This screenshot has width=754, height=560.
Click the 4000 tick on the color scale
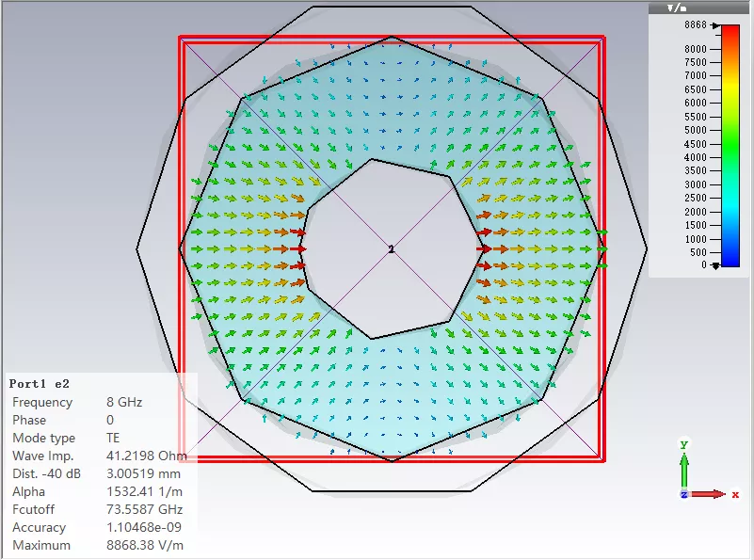696,157
